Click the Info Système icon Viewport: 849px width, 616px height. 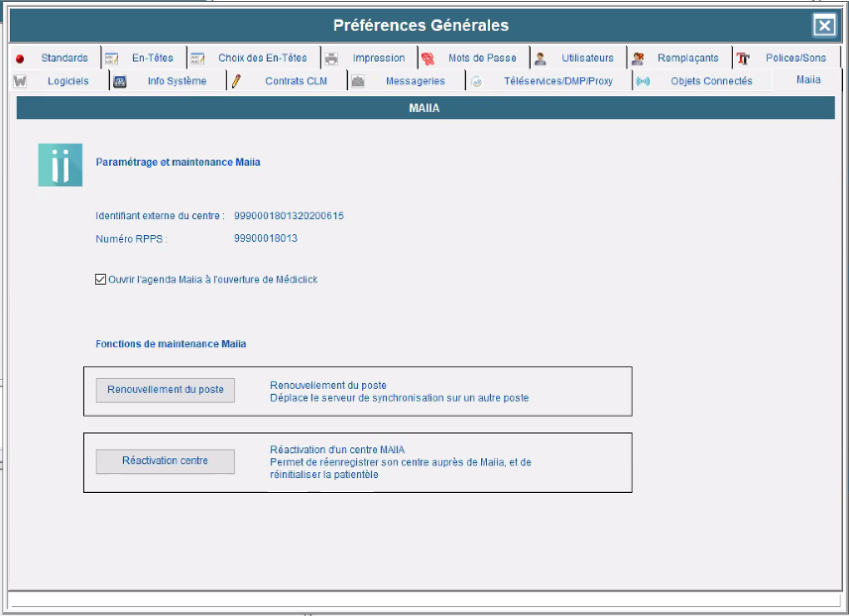[119, 81]
